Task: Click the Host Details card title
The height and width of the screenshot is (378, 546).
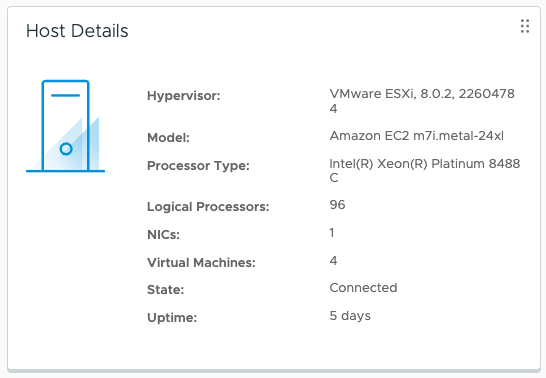Action: pyautogui.click(x=77, y=31)
